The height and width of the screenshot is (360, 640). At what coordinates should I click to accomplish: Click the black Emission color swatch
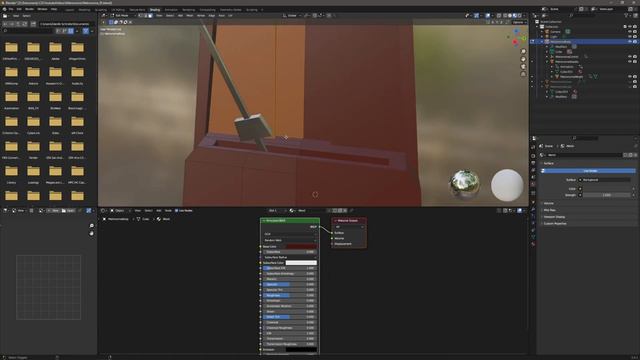click(x=301, y=349)
